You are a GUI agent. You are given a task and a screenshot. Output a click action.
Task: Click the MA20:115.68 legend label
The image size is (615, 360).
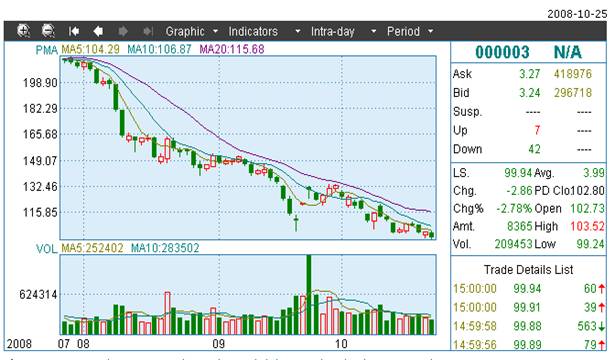(x=232, y=49)
